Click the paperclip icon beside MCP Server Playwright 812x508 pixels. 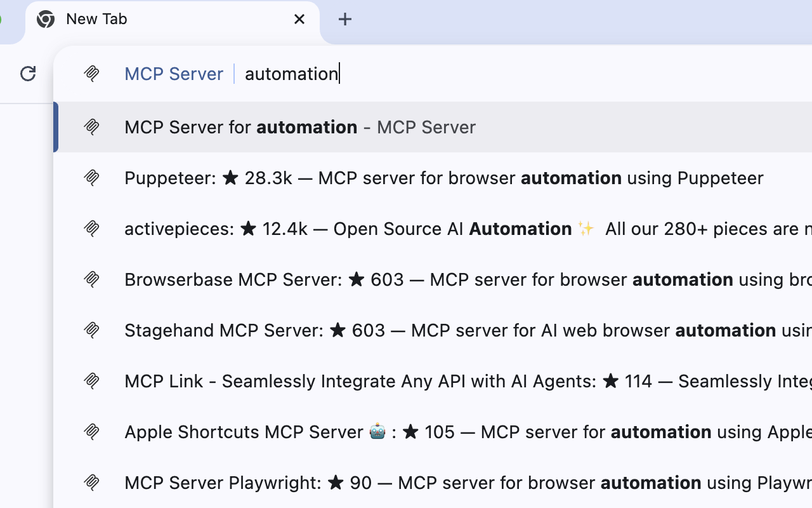tap(91, 483)
